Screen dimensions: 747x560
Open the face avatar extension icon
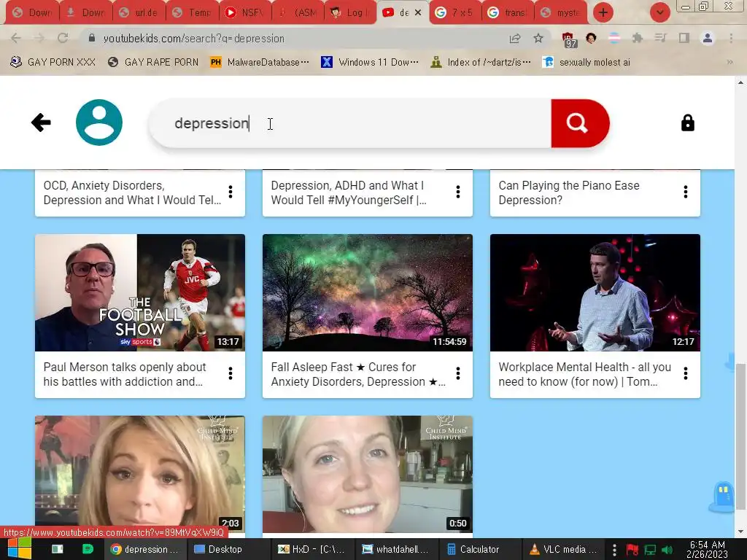[x=591, y=38]
